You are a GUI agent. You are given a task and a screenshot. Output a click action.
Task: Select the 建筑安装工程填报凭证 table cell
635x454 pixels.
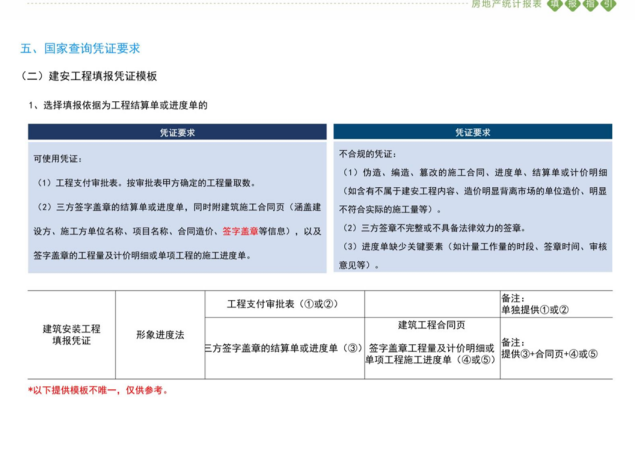tap(71, 334)
